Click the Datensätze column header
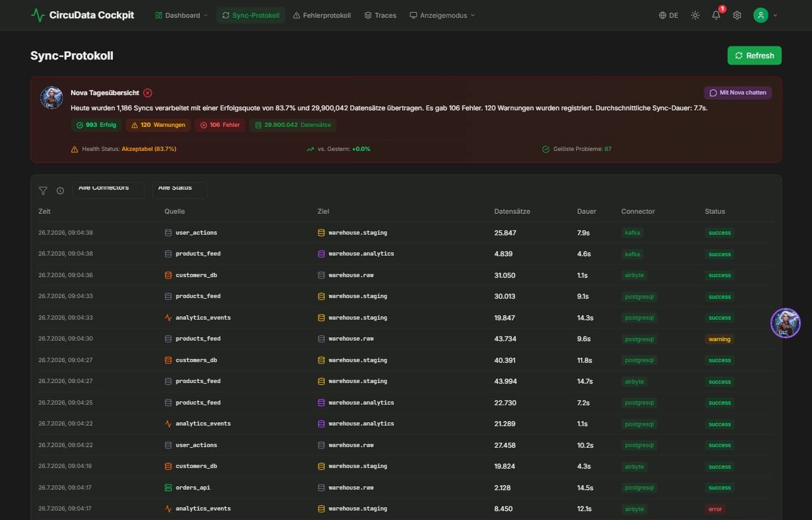 [x=512, y=211]
